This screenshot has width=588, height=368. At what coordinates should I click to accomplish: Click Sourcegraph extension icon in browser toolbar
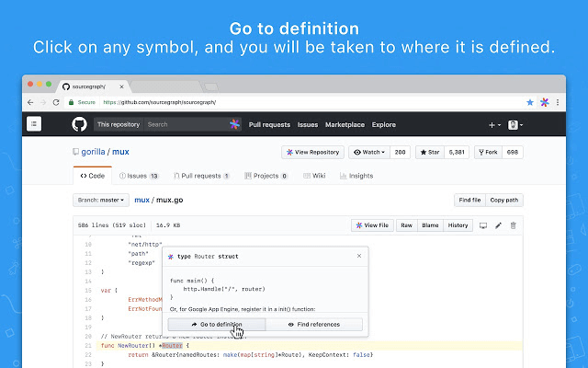544,103
